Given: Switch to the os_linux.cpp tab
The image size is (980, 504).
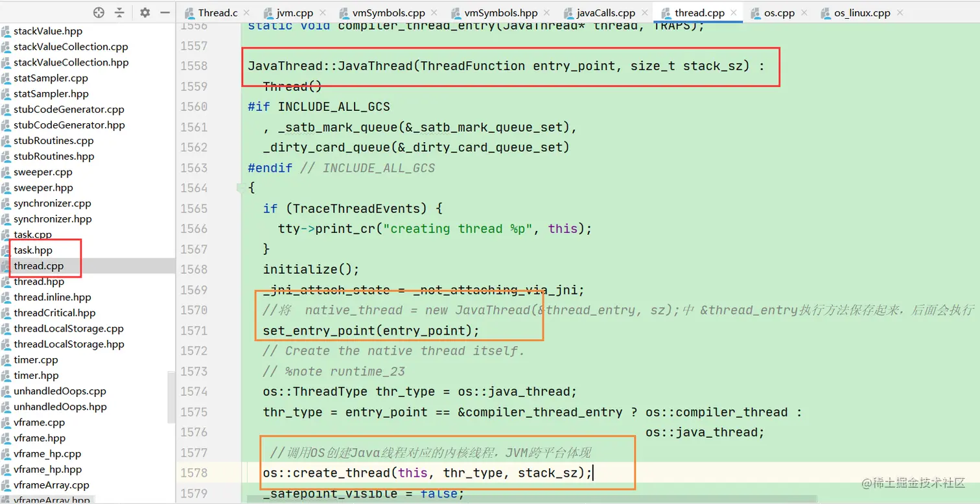Looking at the screenshot, I should pos(862,12).
